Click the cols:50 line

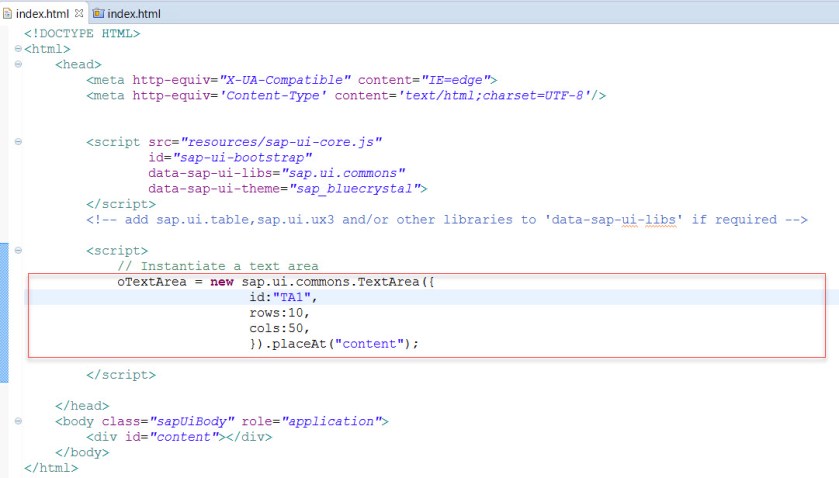[x=279, y=328]
